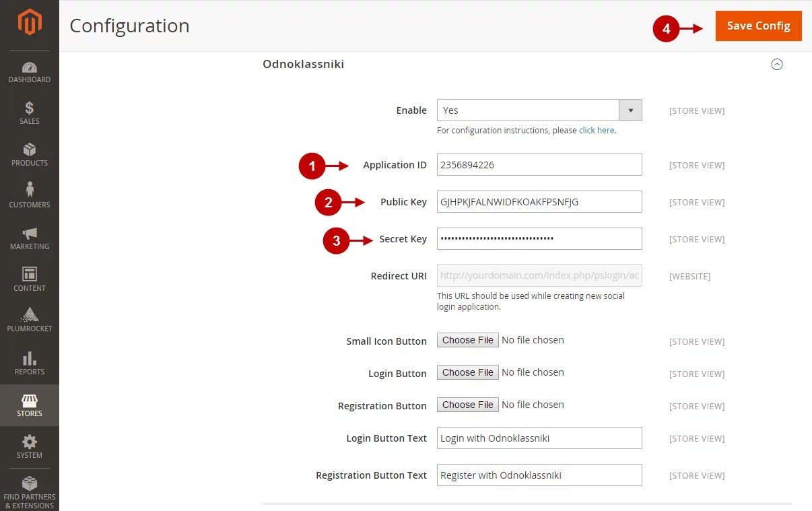Open the System sidebar menu
Viewport: 812px width, 511px height.
[30, 447]
